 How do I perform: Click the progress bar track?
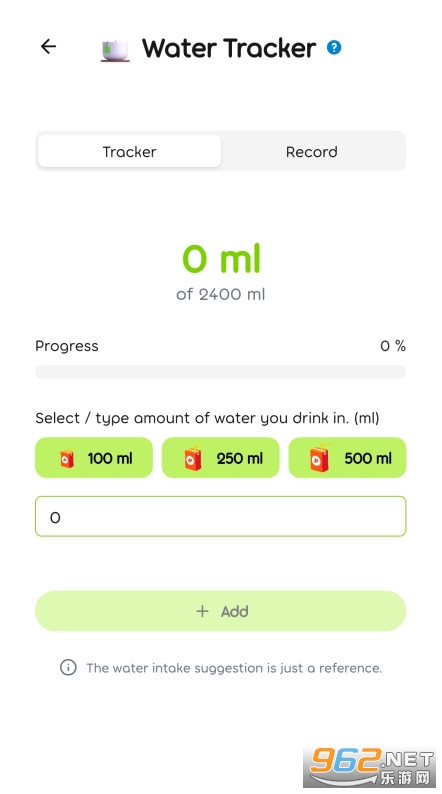[x=220, y=372]
